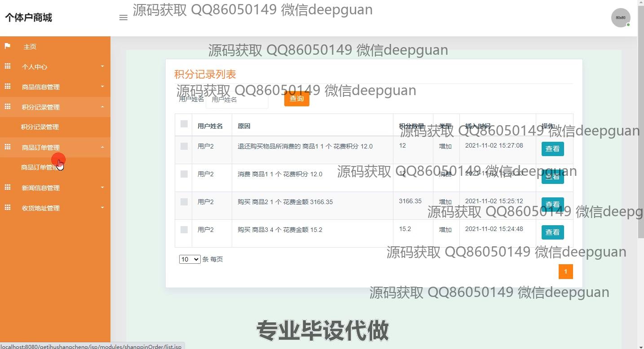Click grid icon next to 商品信息管理
Image resolution: width=644 pixels, height=349 pixels.
coord(8,87)
